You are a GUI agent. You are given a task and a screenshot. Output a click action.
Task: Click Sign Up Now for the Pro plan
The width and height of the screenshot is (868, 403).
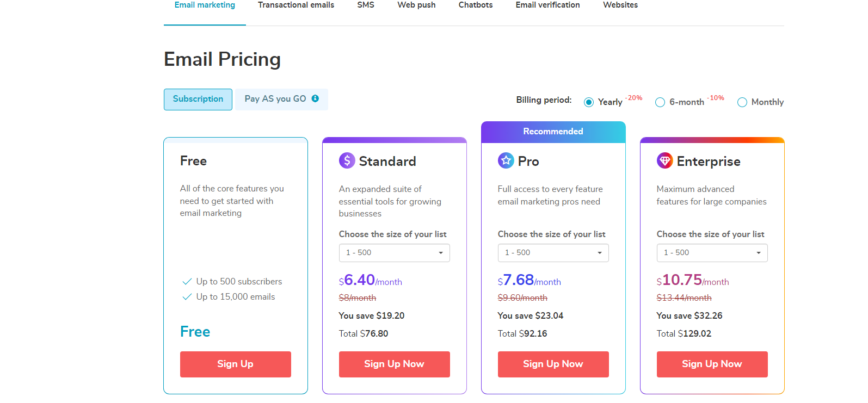point(553,364)
